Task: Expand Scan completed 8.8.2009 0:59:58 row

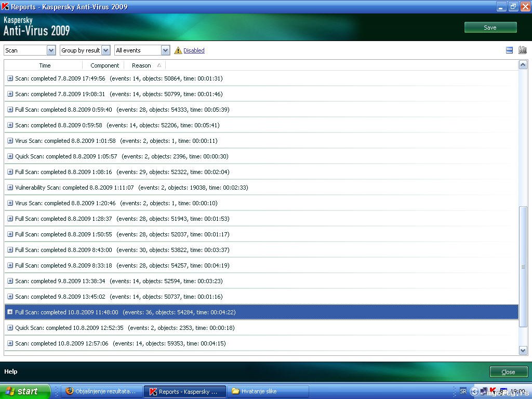Action: click(10, 125)
